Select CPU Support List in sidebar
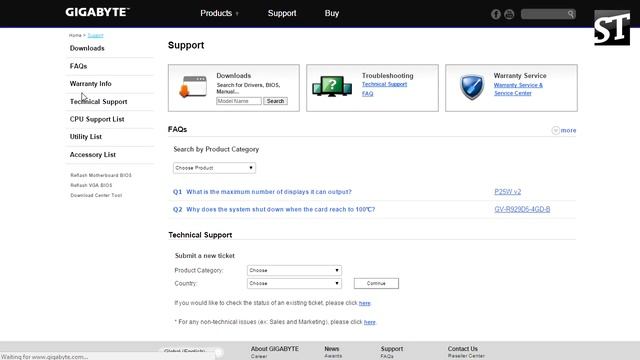This screenshot has height=360, width=640. coord(97,119)
